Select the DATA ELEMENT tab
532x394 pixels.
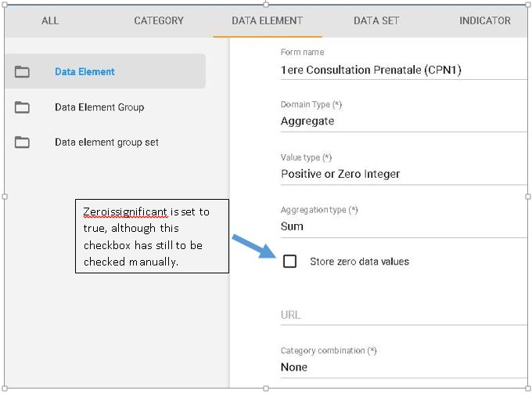pos(267,20)
